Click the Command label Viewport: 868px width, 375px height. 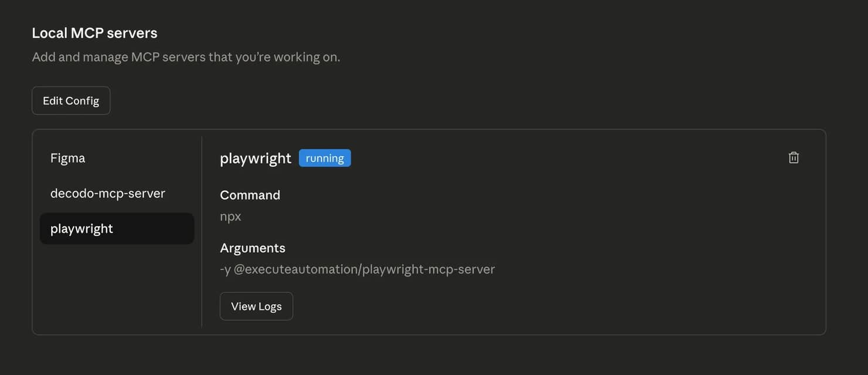[250, 195]
